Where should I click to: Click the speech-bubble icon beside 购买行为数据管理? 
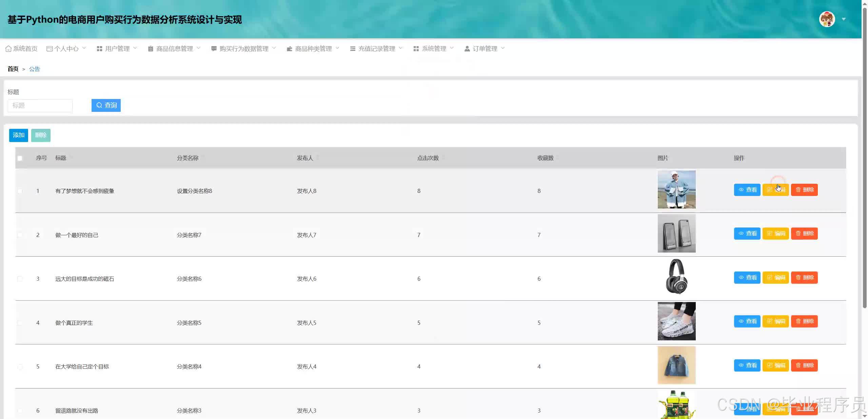click(214, 49)
